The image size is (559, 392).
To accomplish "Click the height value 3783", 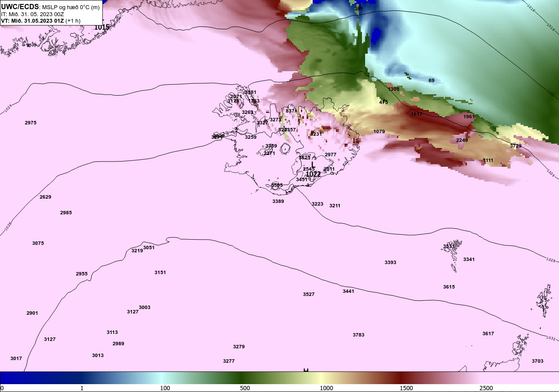I will 359,335.
